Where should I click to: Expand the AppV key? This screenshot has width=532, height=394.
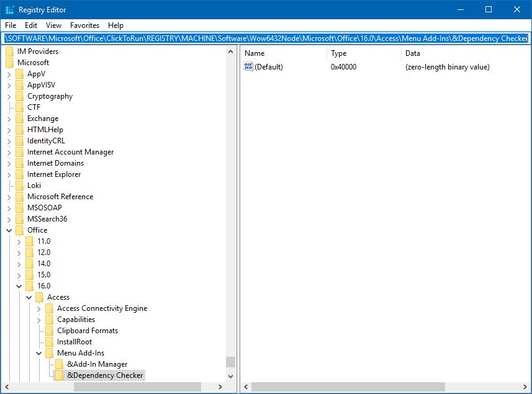9,74
